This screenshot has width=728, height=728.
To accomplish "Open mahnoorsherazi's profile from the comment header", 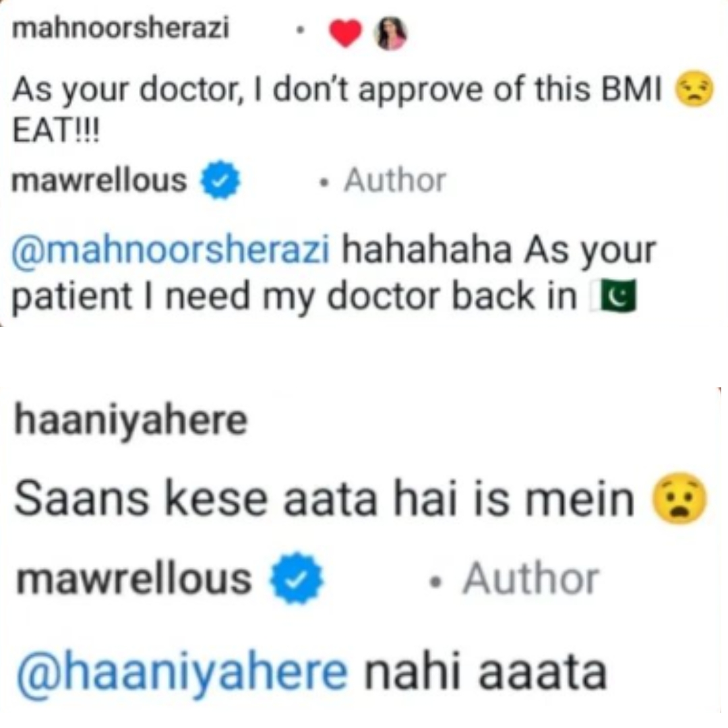I will click(x=121, y=28).
